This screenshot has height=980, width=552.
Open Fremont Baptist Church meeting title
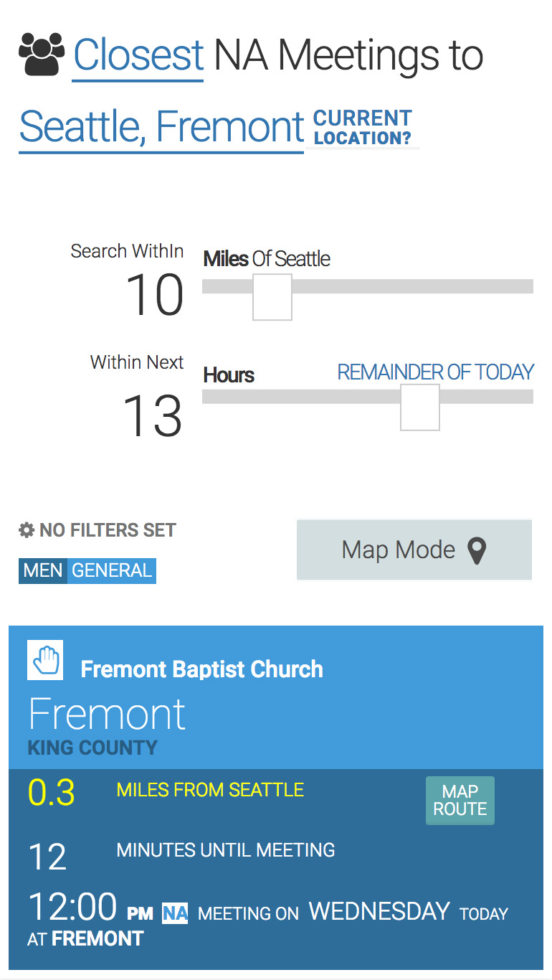201,669
